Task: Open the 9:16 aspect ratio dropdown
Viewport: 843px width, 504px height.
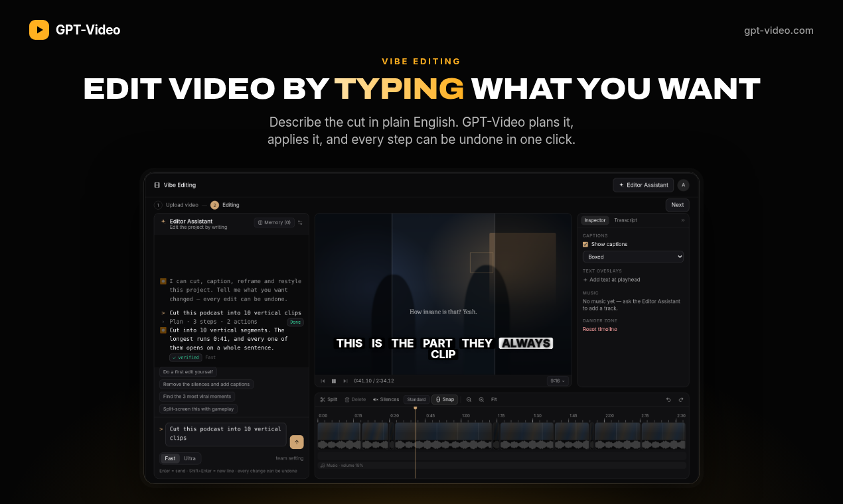Action: point(558,381)
